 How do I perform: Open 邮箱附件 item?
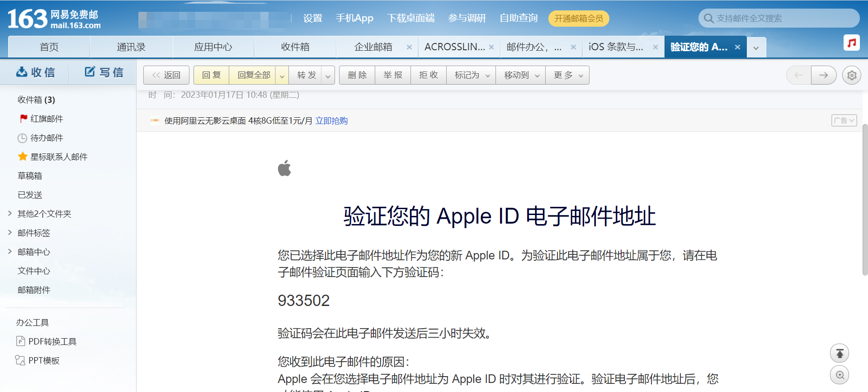(x=34, y=290)
